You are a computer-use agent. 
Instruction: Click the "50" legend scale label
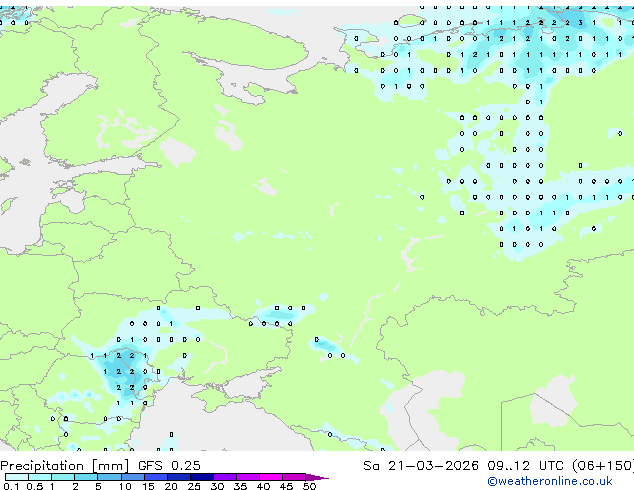click(309, 486)
